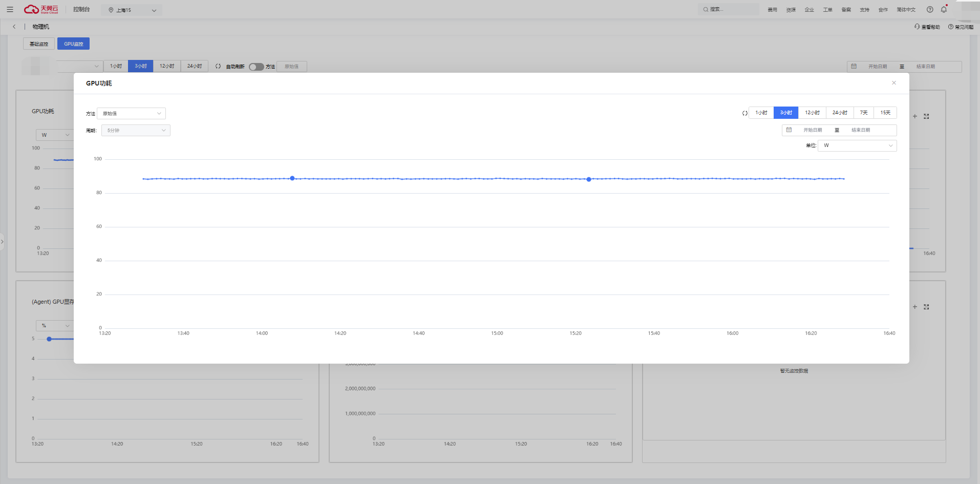Click background calendar icon in date picker
This screenshot has width=980, height=484.
pyautogui.click(x=854, y=66)
